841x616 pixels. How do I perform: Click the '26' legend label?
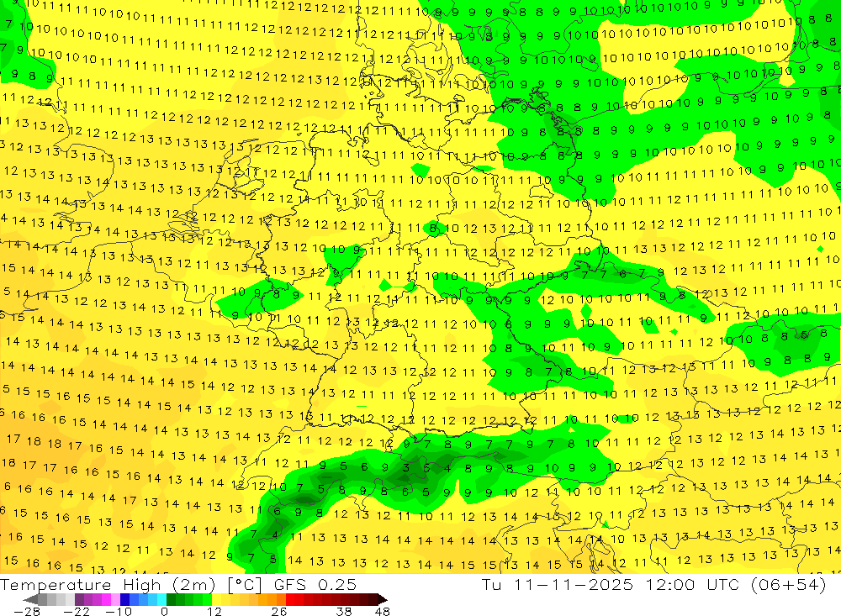click(x=279, y=612)
